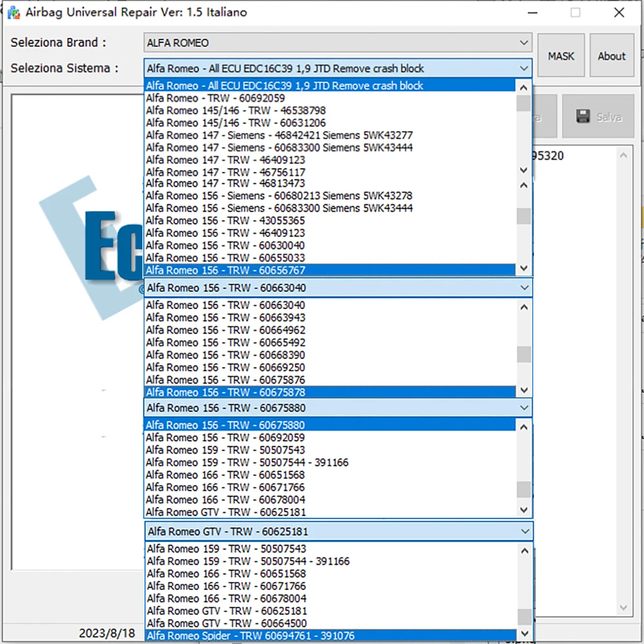This screenshot has height=644, width=644.
Task: Open the About button
Action: pyautogui.click(x=612, y=55)
